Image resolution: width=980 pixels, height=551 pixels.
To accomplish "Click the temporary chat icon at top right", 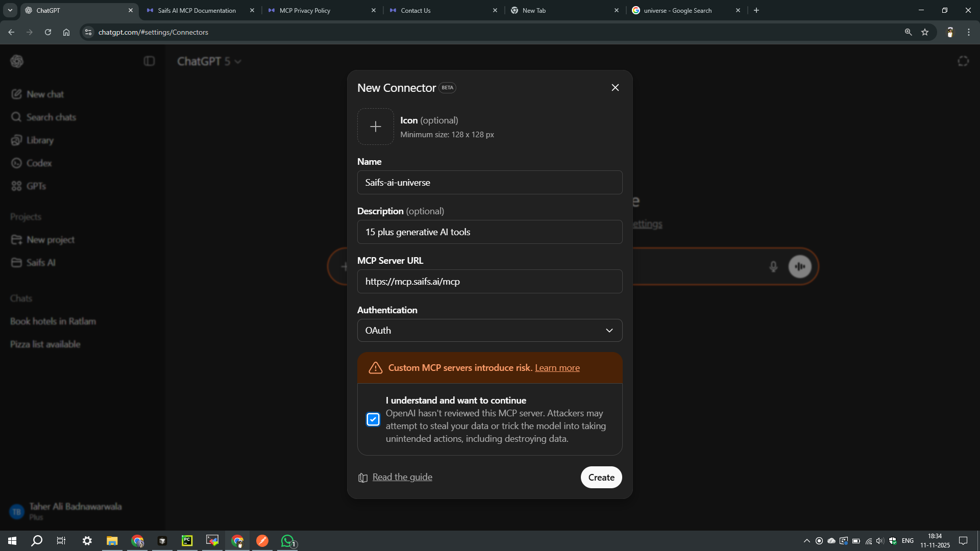I will (x=963, y=61).
